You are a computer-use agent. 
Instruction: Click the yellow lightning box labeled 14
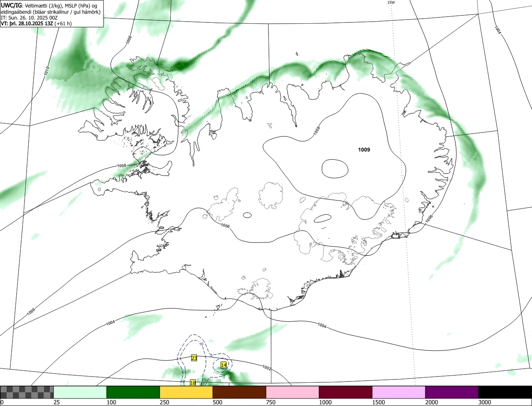[x=224, y=365]
